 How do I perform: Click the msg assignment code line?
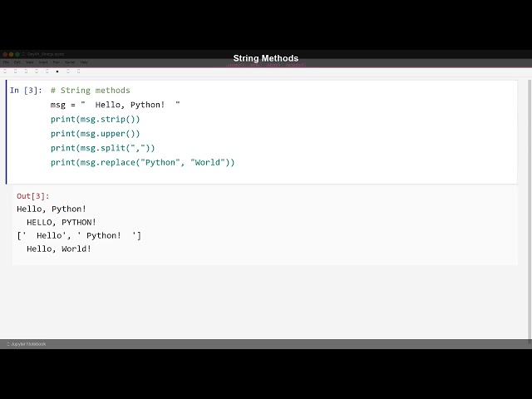point(116,105)
